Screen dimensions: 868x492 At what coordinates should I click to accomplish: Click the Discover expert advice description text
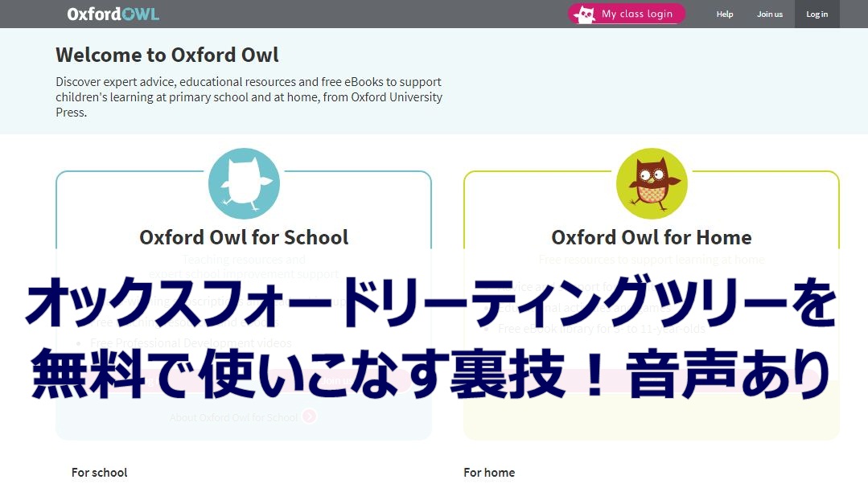(x=249, y=96)
